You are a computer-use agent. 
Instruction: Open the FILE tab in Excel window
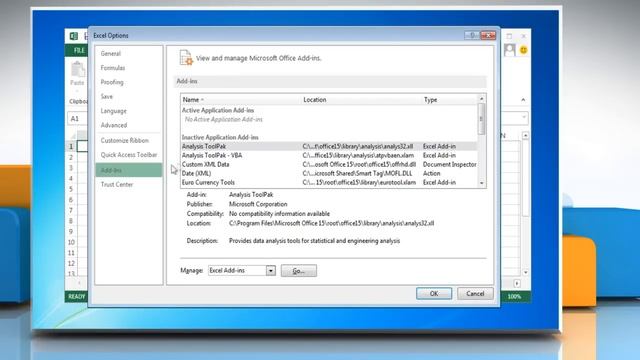click(79, 51)
